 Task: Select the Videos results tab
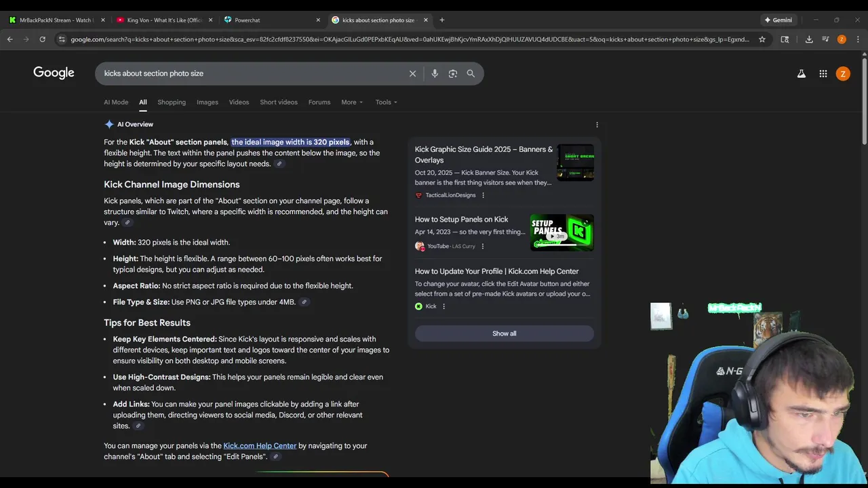(x=239, y=102)
